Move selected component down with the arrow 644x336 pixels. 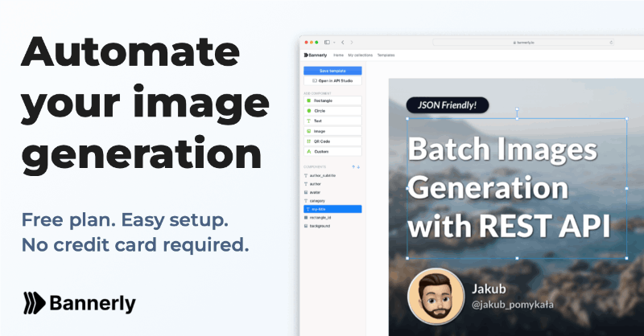[x=358, y=167]
